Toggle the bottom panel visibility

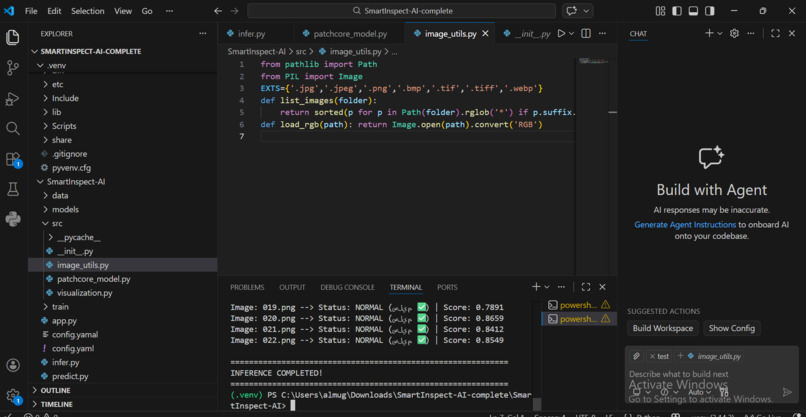point(693,11)
